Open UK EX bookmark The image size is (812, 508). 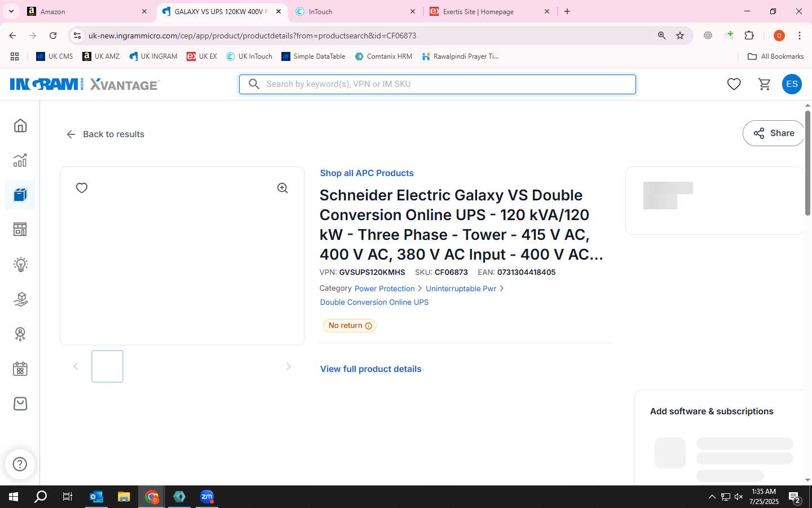pyautogui.click(x=202, y=56)
